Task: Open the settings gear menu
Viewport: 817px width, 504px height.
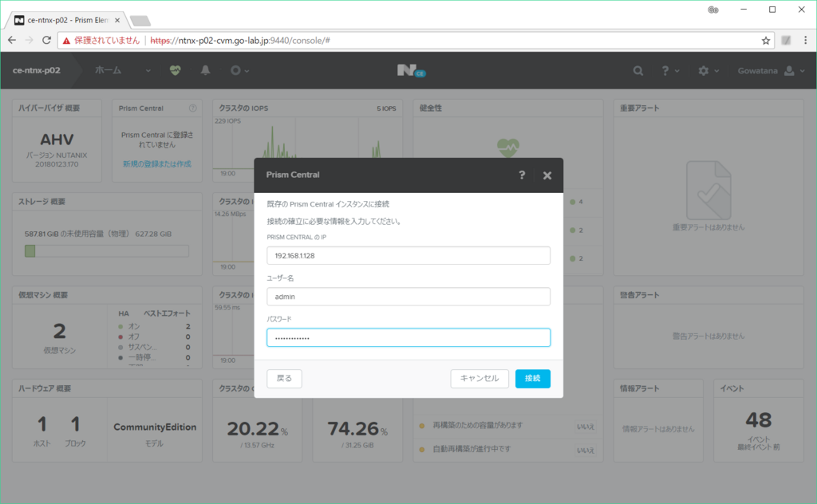Action: tap(708, 71)
